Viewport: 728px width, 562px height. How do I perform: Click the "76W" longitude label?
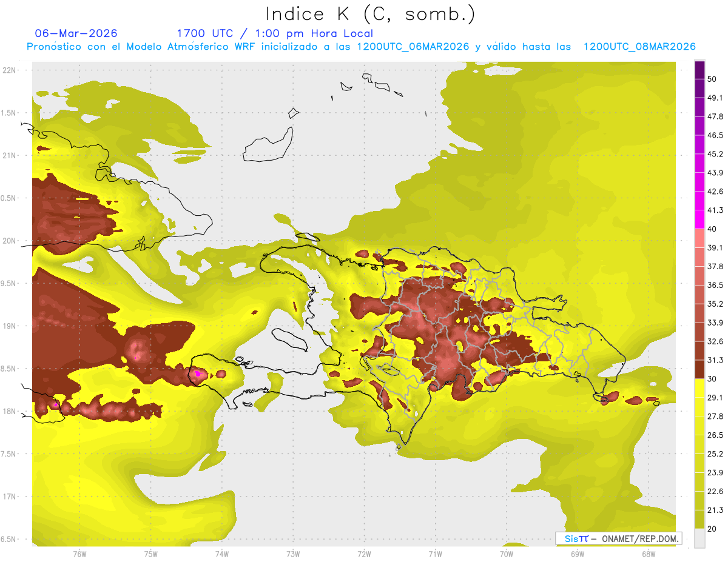[x=79, y=554]
